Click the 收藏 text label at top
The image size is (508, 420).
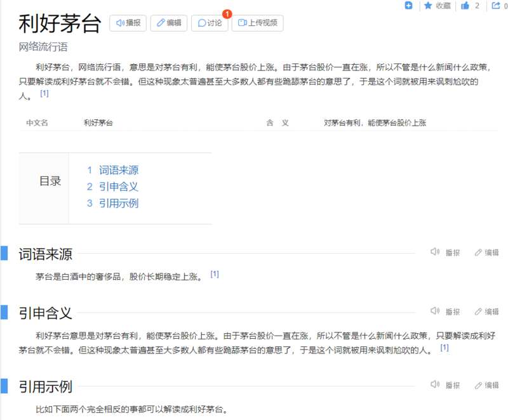443,6
